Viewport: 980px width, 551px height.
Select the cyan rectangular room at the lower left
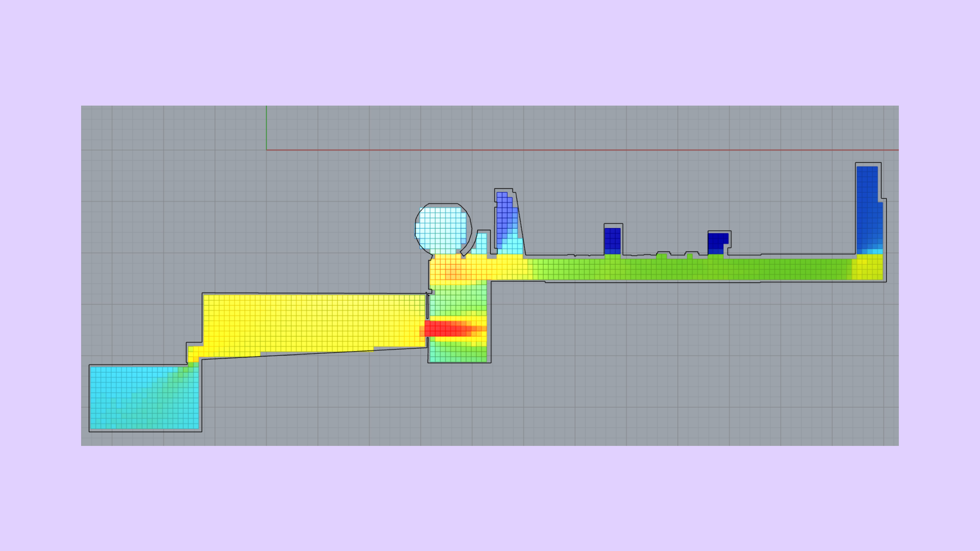point(144,398)
